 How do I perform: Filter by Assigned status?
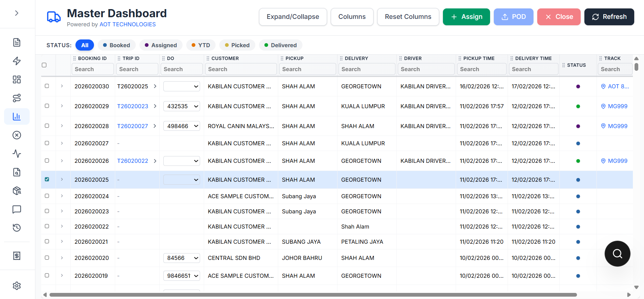click(161, 45)
